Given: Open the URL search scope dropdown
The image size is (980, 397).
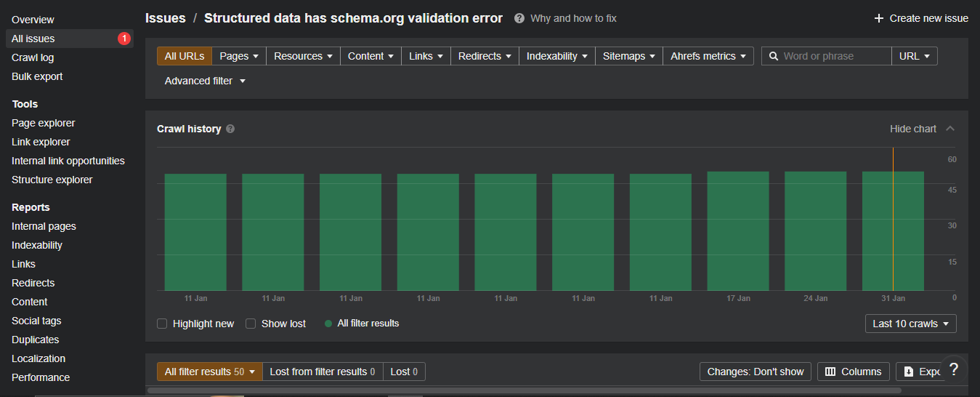Looking at the screenshot, I should click(915, 56).
